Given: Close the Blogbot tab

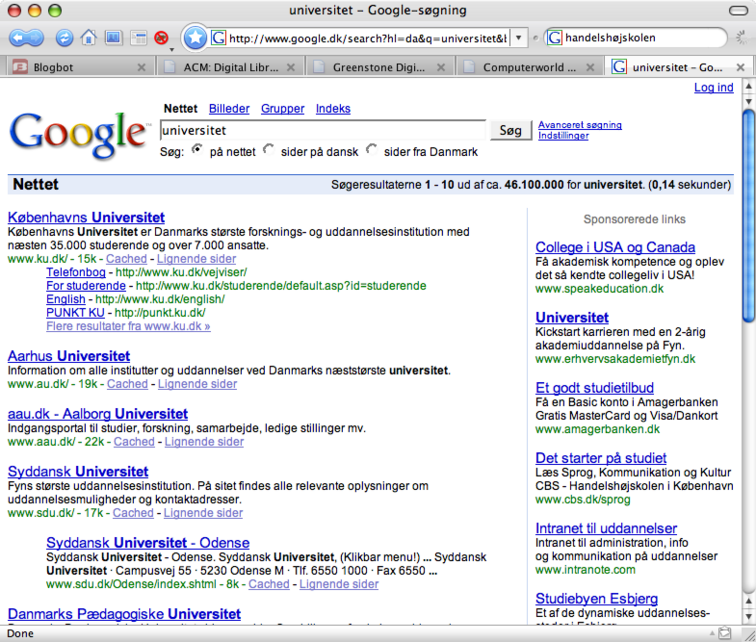Looking at the screenshot, I should point(141,67).
